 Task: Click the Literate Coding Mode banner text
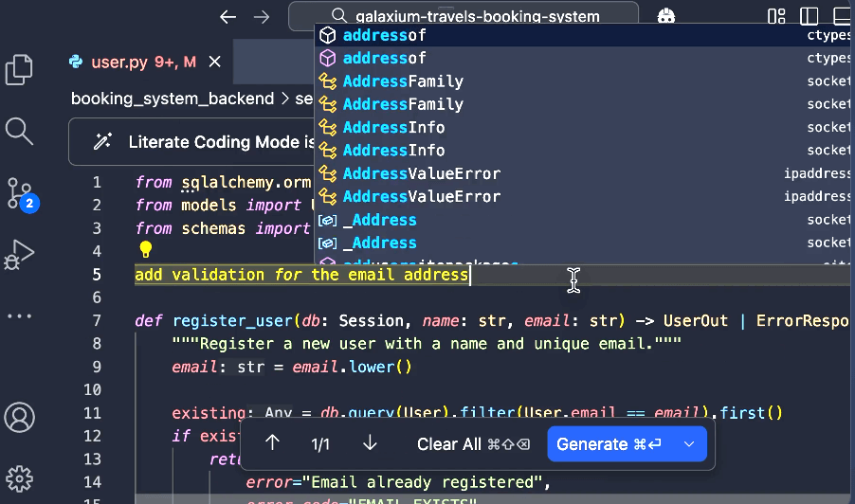221,142
